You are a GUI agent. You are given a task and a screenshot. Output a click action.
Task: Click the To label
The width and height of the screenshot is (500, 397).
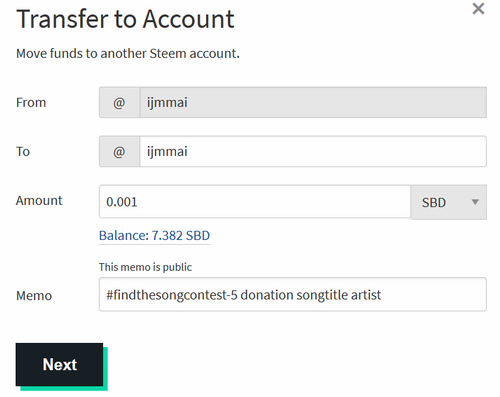point(23,151)
